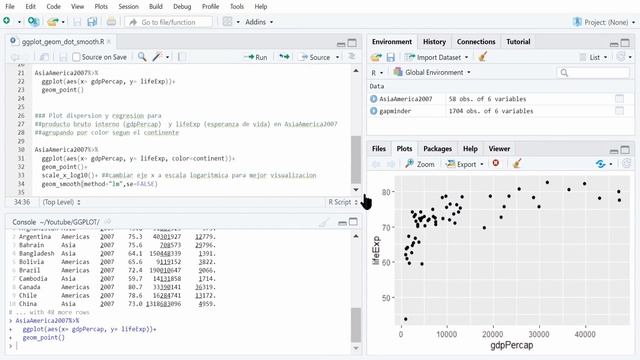Click the Publish plot icon
The image size is (640, 360).
(600, 164)
